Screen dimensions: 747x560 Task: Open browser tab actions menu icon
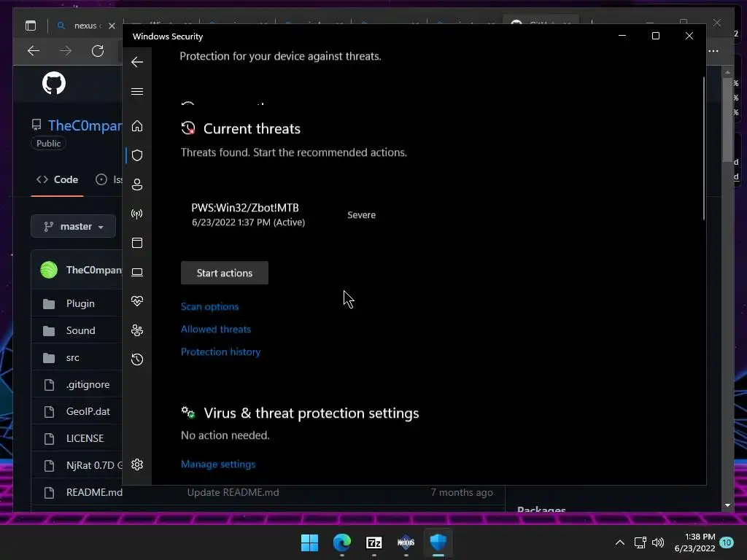coord(31,26)
